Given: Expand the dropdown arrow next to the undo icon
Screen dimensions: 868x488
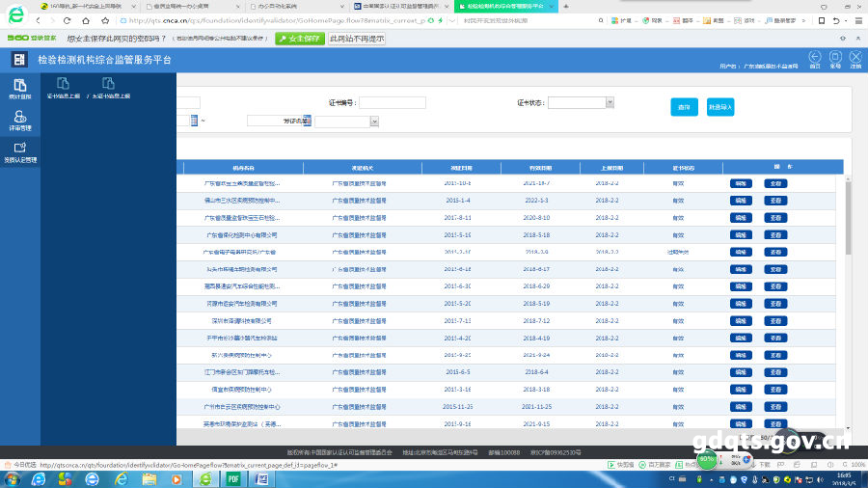Looking at the screenshot, I should 846,20.
